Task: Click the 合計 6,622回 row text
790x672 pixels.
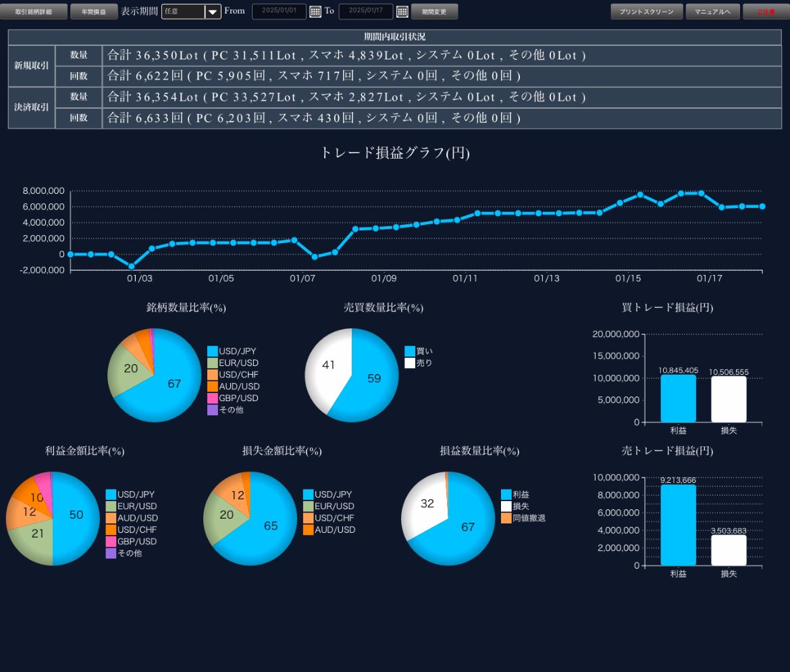Action: (x=314, y=76)
